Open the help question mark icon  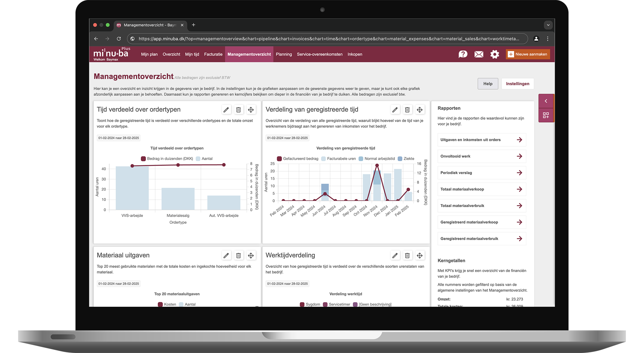[x=463, y=54]
